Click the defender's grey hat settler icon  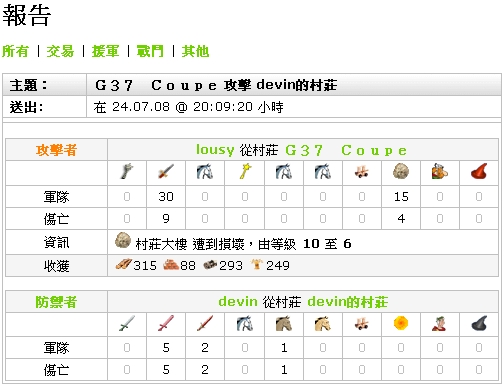[479, 323]
